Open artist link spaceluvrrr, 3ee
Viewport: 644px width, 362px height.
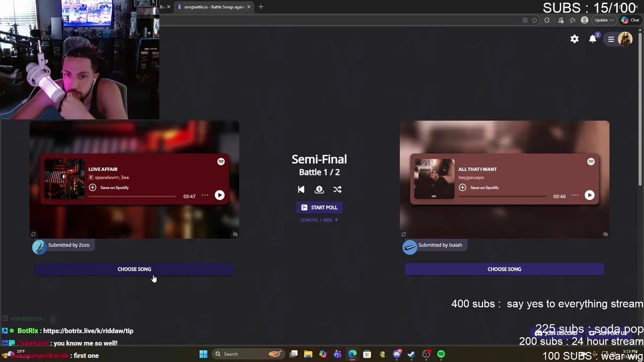click(112, 177)
